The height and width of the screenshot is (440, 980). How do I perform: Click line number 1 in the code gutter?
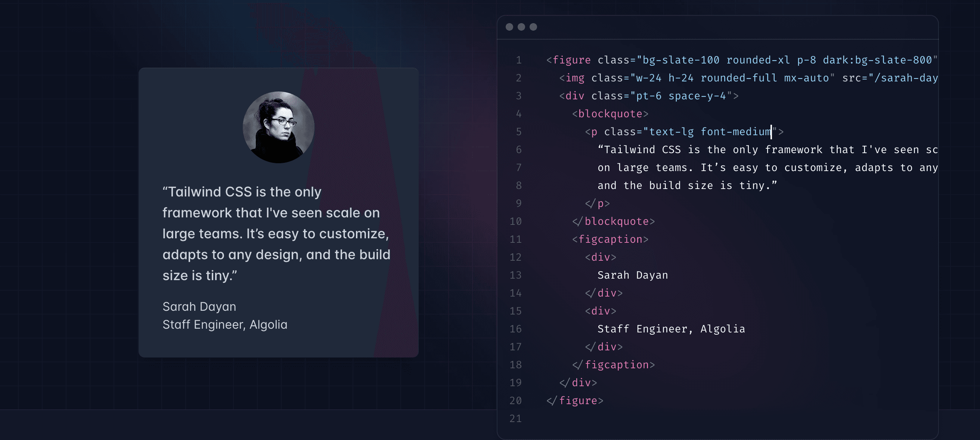[x=518, y=60]
